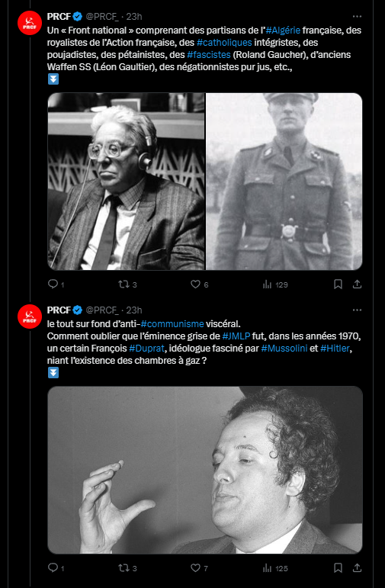Open the #Mussolini hashtag link
The width and height of the screenshot is (385, 588).
284,349
